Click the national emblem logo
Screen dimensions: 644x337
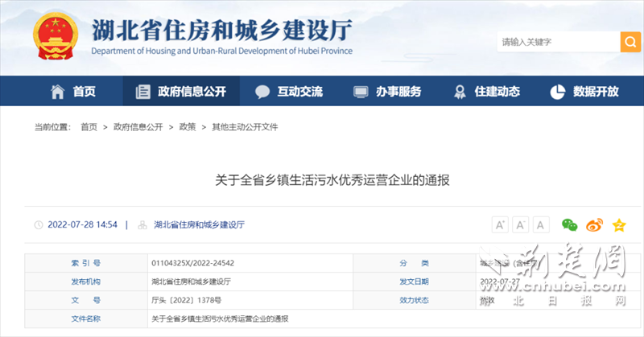[56, 36]
